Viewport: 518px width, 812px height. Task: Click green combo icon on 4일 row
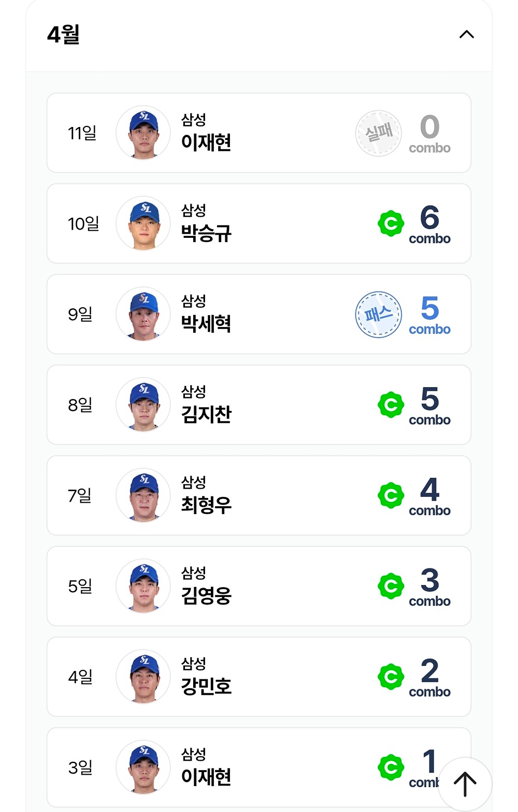[x=391, y=677]
